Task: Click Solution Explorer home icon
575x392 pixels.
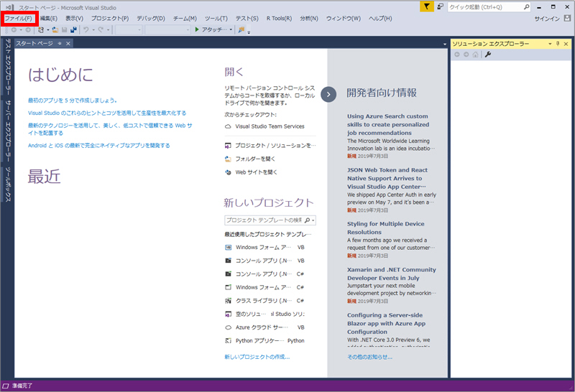Action: pos(475,55)
